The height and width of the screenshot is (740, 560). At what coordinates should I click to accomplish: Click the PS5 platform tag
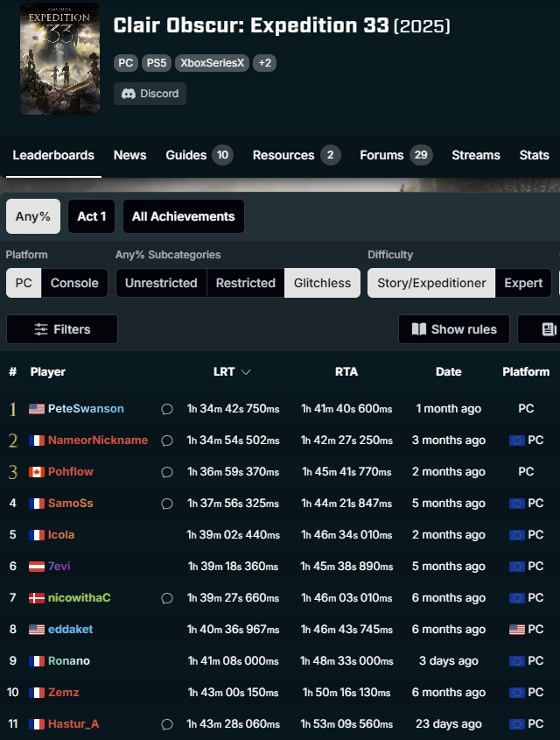point(157,63)
